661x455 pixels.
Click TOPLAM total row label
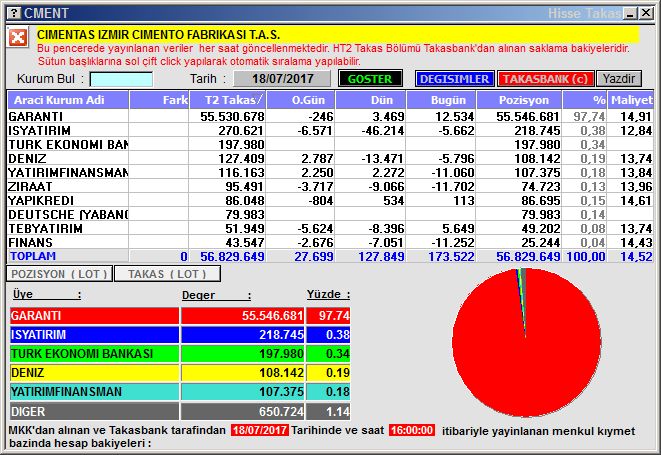click(33, 256)
